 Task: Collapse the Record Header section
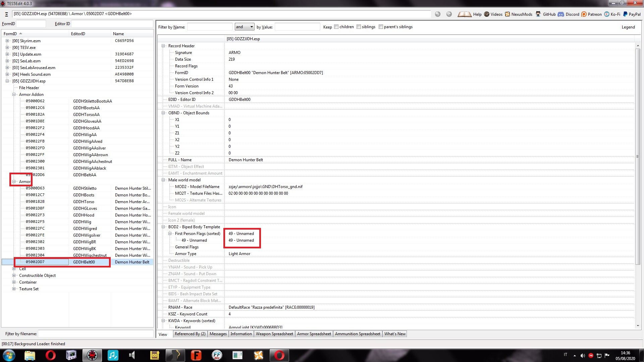(163, 46)
